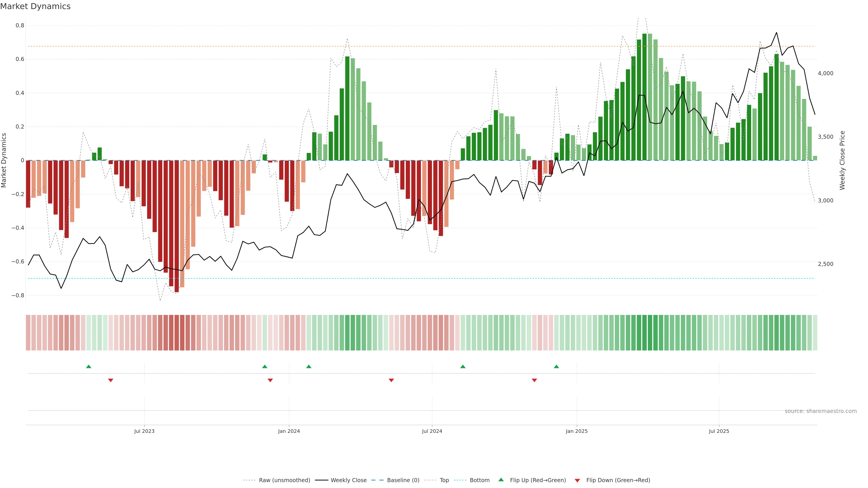The image size is (868, 488).
Task: Toggle Weekly Close line in legend
Action: [x=348, y=480]
